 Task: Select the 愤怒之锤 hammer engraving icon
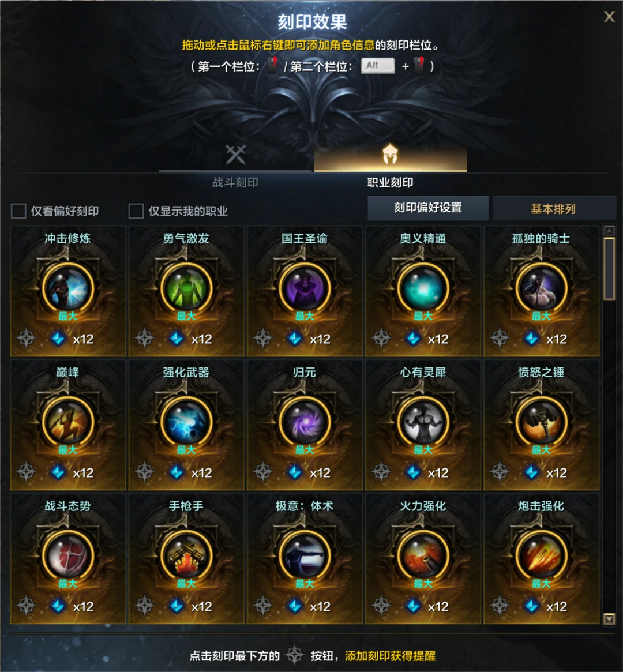pyautogui.click(x=541, y=422)
